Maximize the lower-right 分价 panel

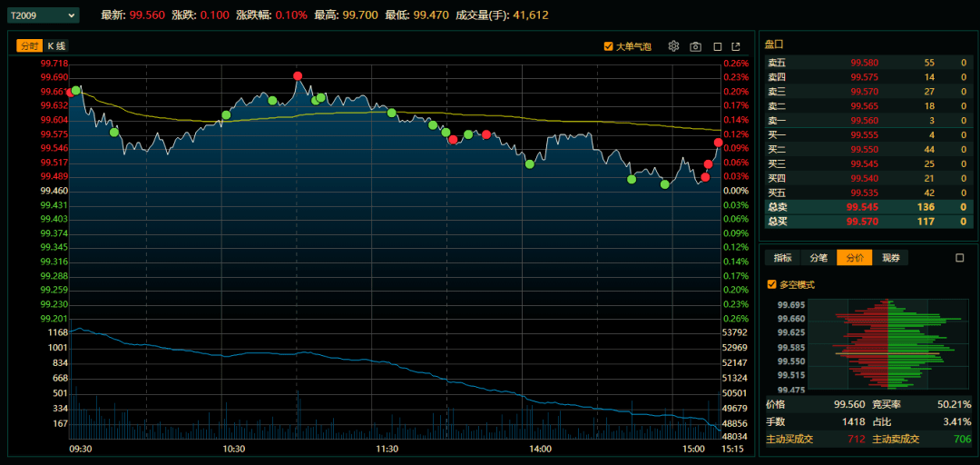(960, 258)
